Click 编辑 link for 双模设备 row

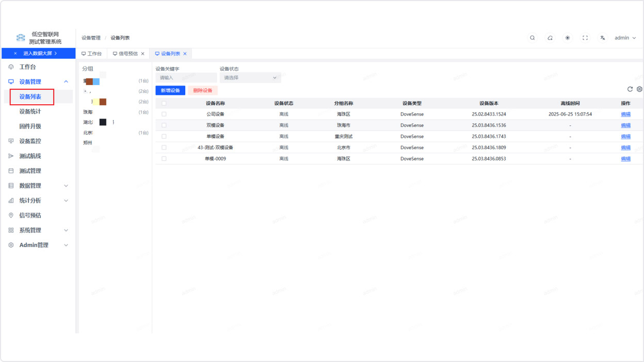[625, 125]
